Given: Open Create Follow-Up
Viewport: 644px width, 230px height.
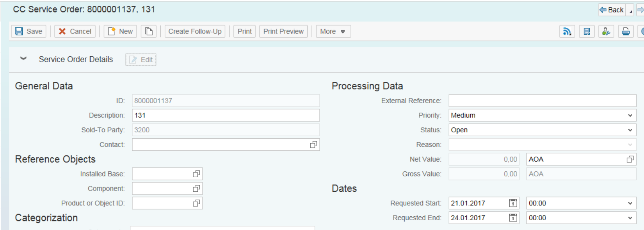Looking at the screenshot, I should pos(195,31).
